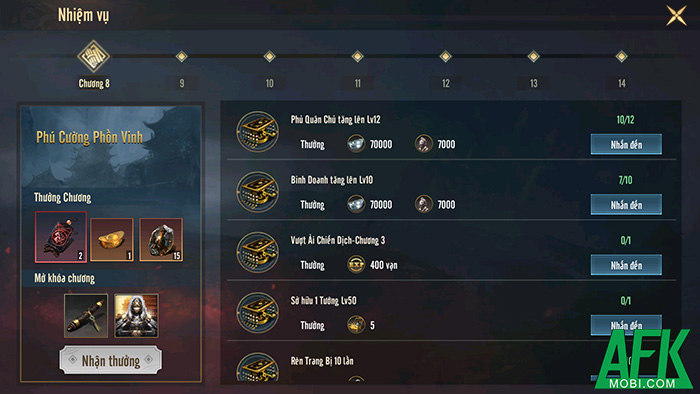
Task: Select chapter 12 on the progress line
Action: pyautogui.click(x=445, y=56)
